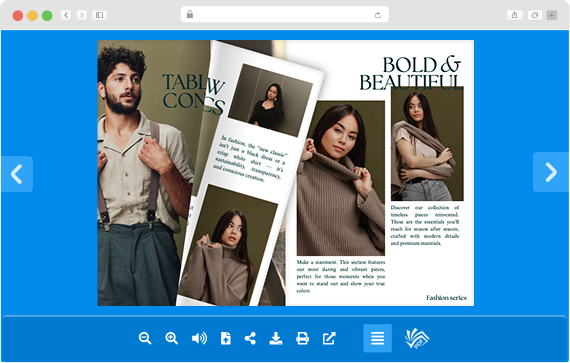Print the flipbook using printer icon
This screenshot has width=570, height=363.
[302, 338]
